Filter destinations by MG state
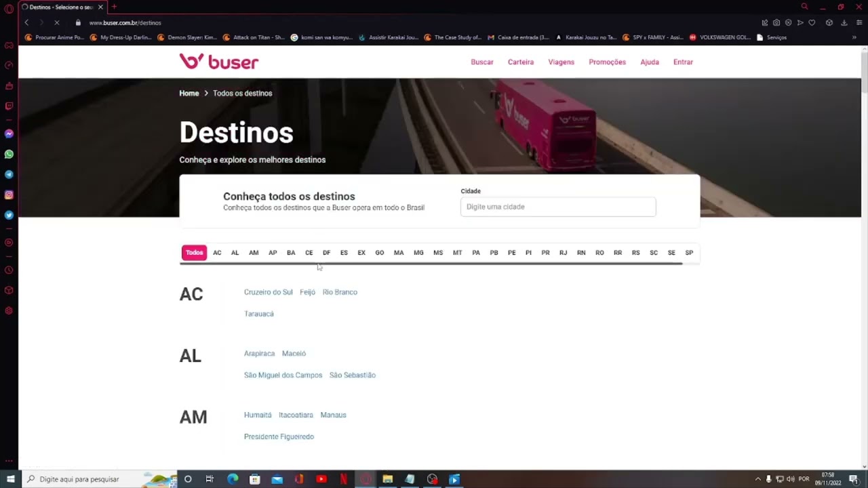868x488 pixels. 418,253
